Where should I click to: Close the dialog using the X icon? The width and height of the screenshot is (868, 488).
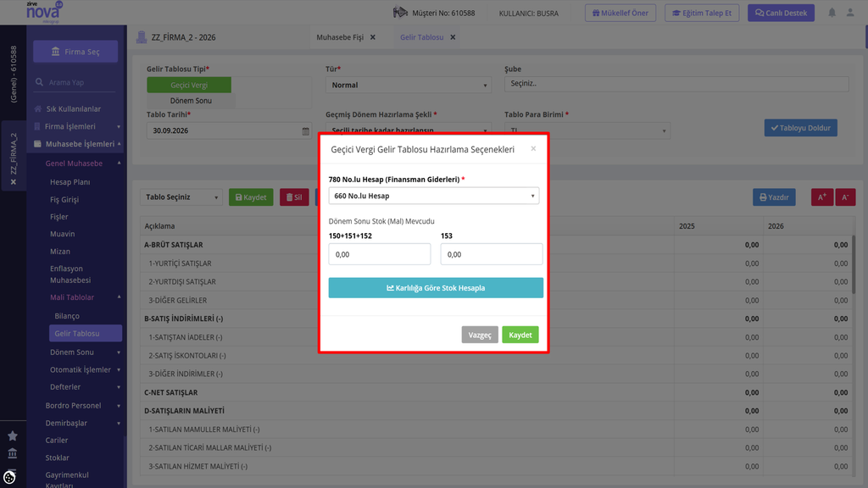[x=533, y=148]
